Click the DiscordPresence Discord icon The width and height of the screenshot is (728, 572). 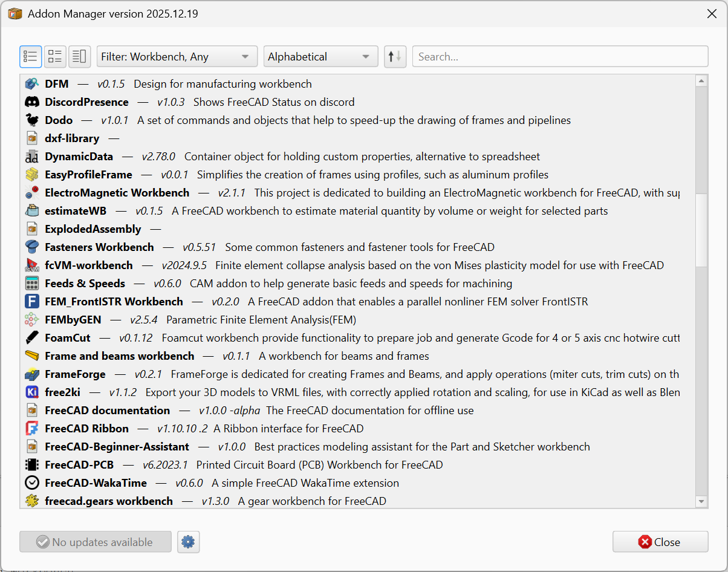pyautogui.click(x=32, y=102)
